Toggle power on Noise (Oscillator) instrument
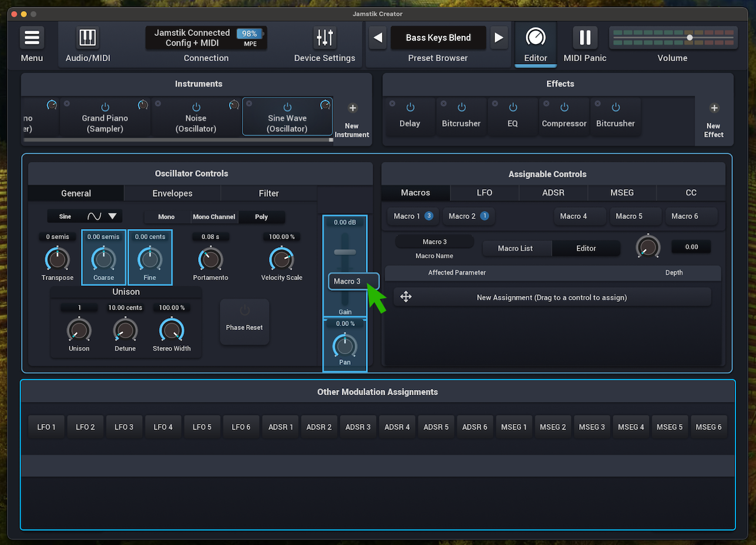Screen dimensions: 756x545 pyautogui.click(x=196, y=107)
